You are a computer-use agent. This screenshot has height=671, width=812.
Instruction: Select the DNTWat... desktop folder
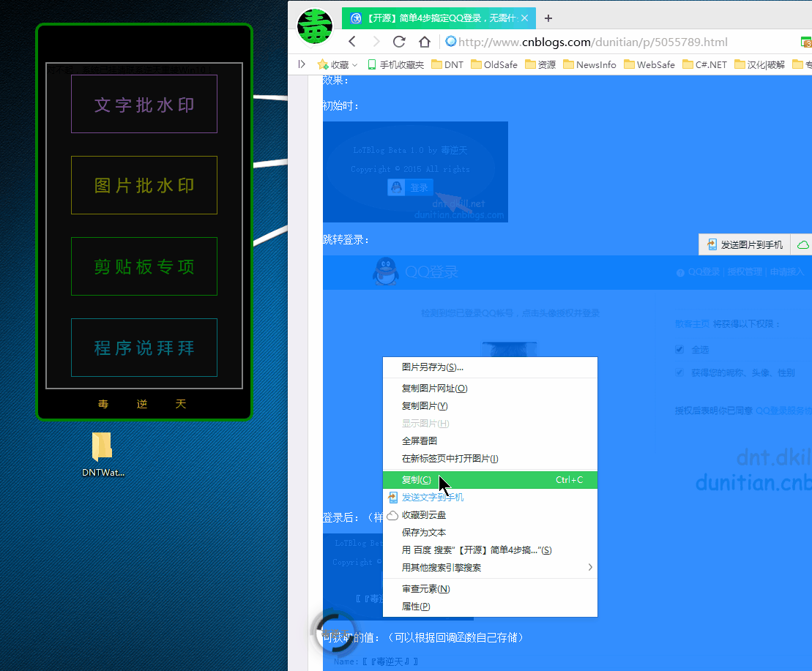point(103,454)
